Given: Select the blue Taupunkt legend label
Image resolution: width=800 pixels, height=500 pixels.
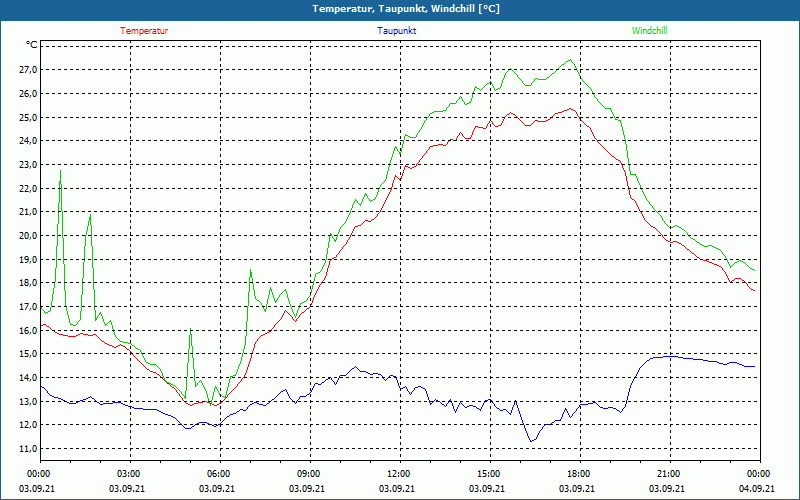Looking at the screenshot, I should coord(396,31).
